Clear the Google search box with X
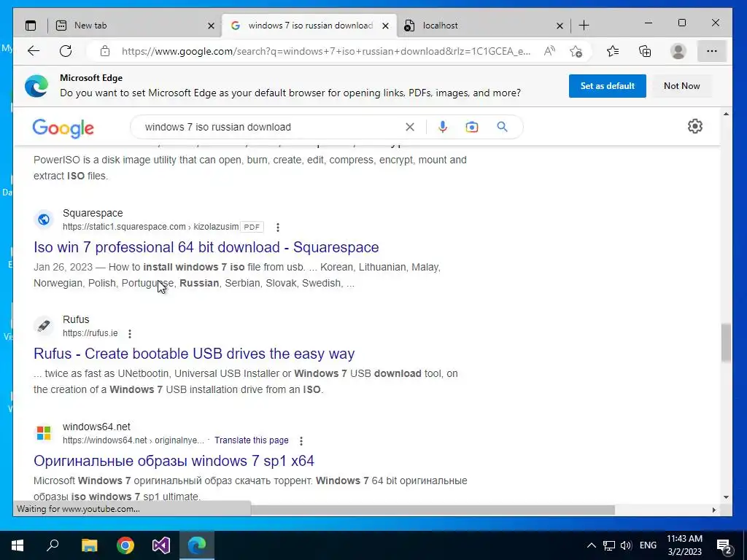Viewport: 747px width, 560px height. [410, 127]
